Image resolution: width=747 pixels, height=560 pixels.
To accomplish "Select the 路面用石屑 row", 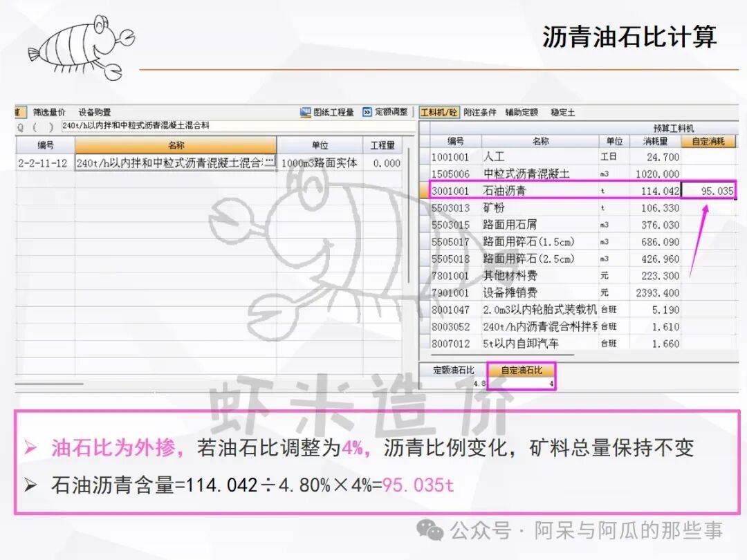I will pyautogui.click(x=582, y=225).
